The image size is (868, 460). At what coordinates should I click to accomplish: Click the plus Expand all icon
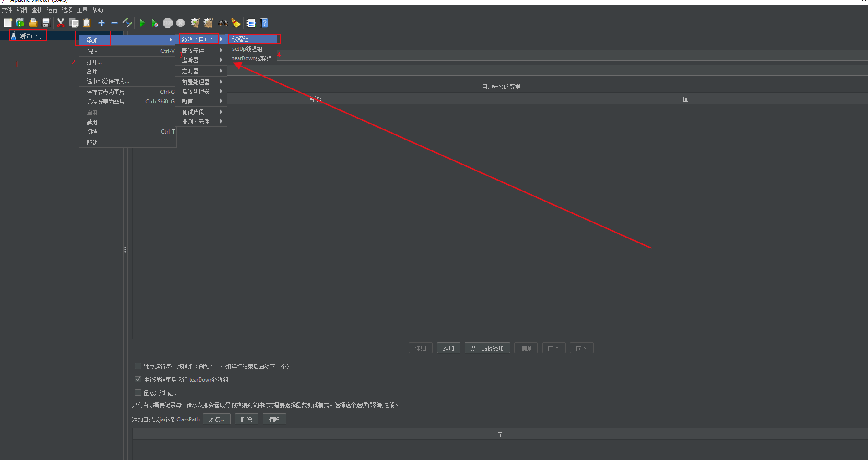[102, 23]
